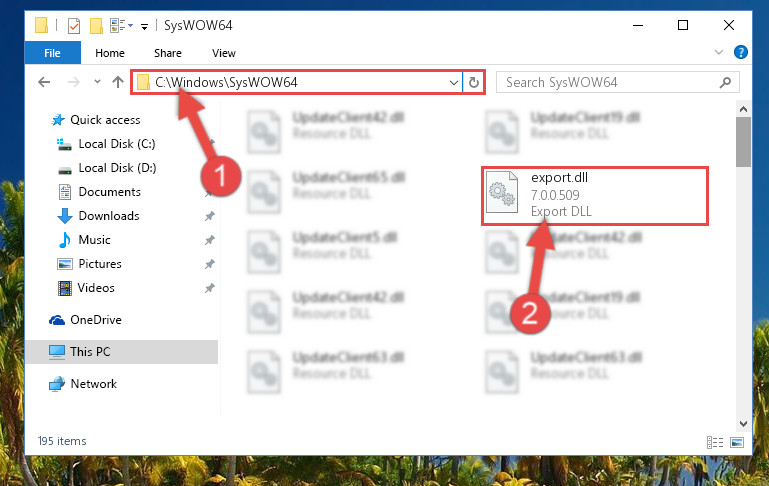Maximize the SysWOW64 window

[x=683, y=26]
